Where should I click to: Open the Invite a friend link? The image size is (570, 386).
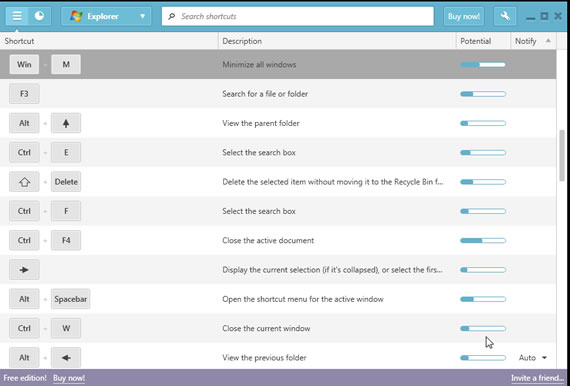tap(537, 378)
